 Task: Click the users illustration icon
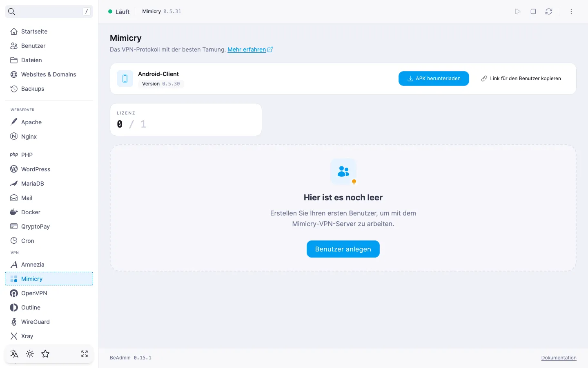[x=343, y=172]
